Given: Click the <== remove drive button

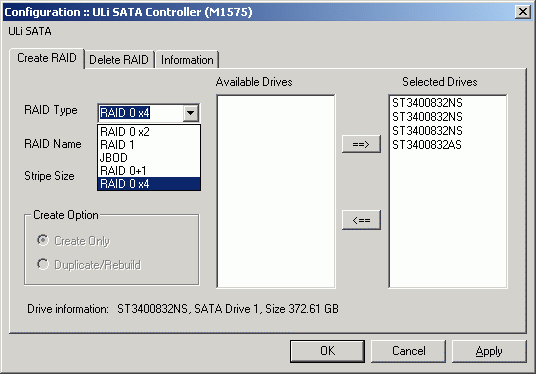Looking at the screenshot, I should [361, 220].
